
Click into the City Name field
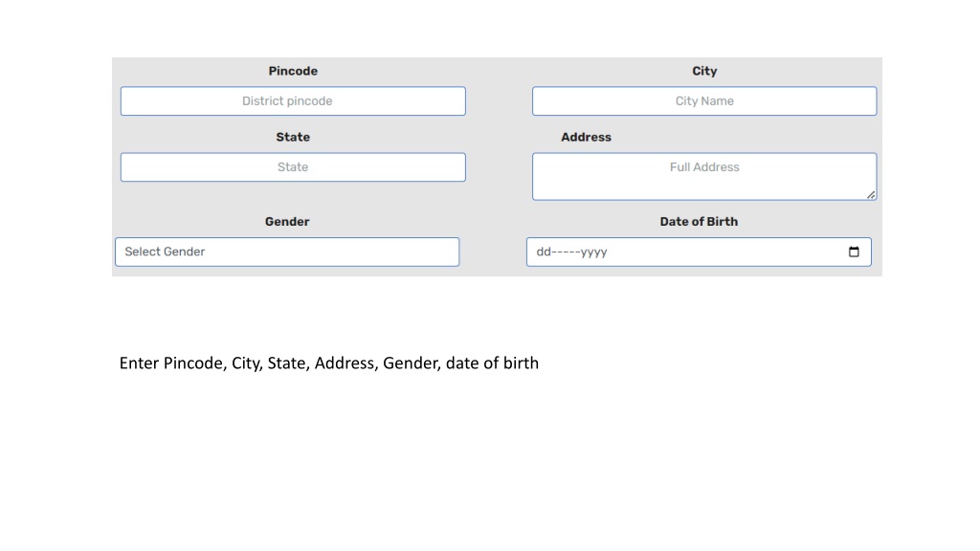pyautogui.click(x=704, y=101)
